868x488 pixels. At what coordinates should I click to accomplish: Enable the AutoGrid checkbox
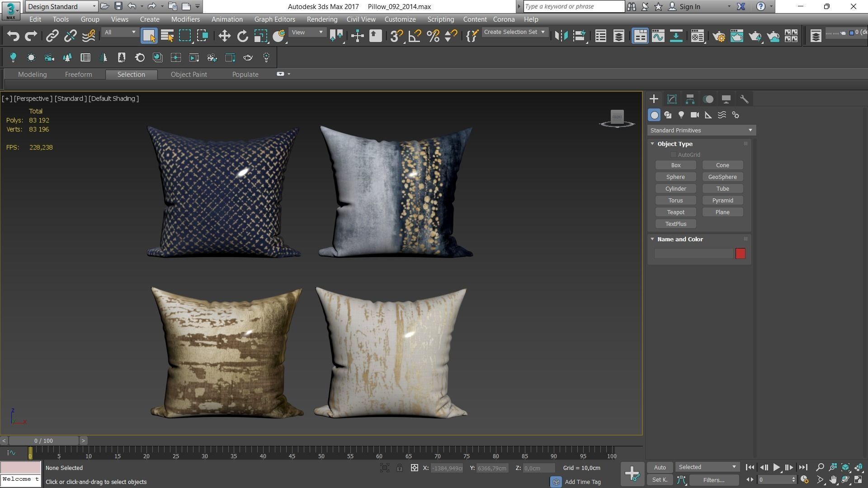(x=673, y=155)
